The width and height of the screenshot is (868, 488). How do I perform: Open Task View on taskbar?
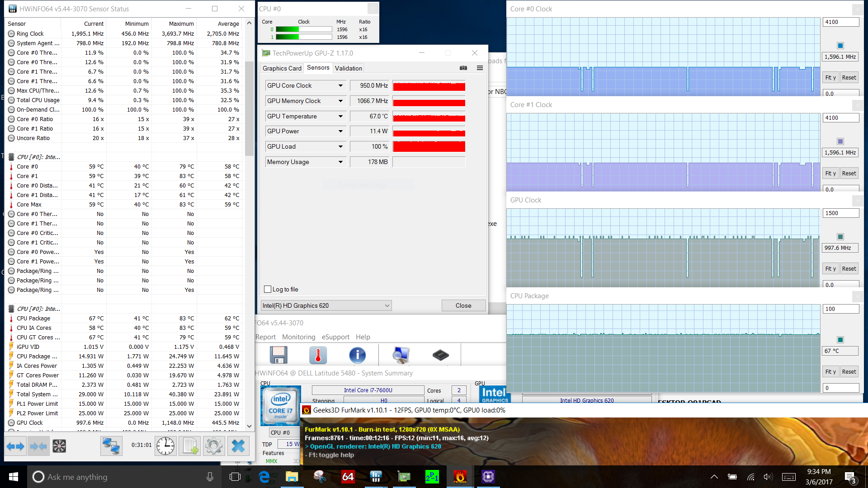pos(235,477)
